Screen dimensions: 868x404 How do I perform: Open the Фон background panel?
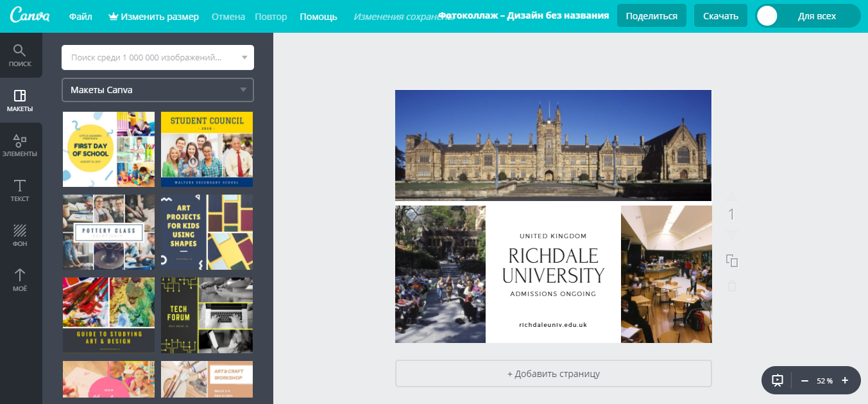click(20, 235)
